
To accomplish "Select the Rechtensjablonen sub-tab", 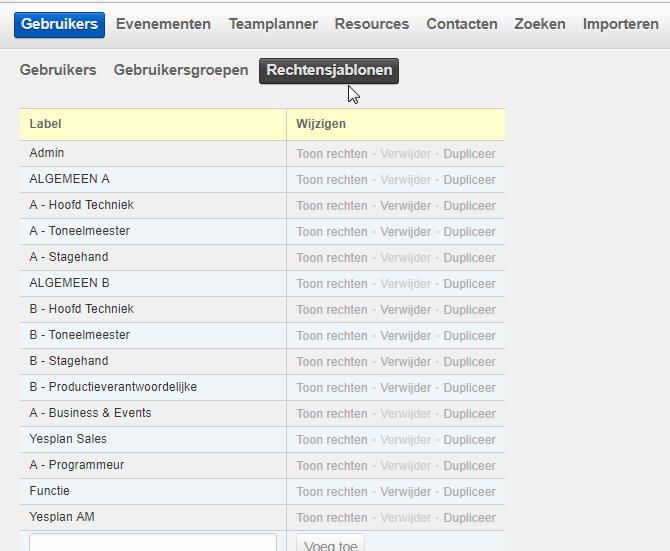I will [329, 70].
